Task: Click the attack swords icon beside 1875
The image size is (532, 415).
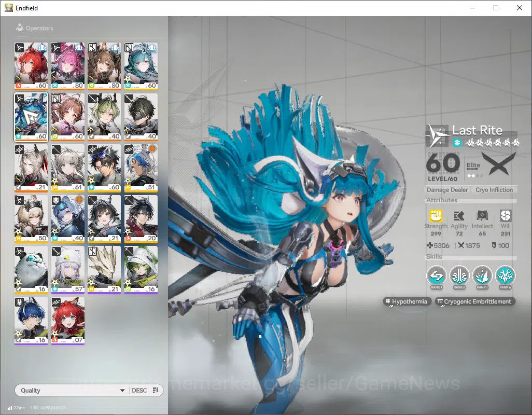Action: (x=461, y=245)
